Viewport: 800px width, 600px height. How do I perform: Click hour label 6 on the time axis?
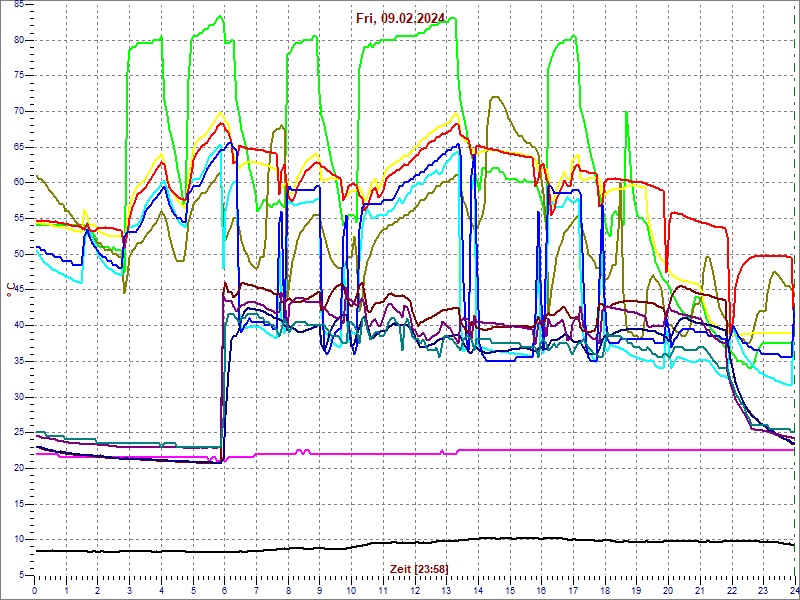224,590
